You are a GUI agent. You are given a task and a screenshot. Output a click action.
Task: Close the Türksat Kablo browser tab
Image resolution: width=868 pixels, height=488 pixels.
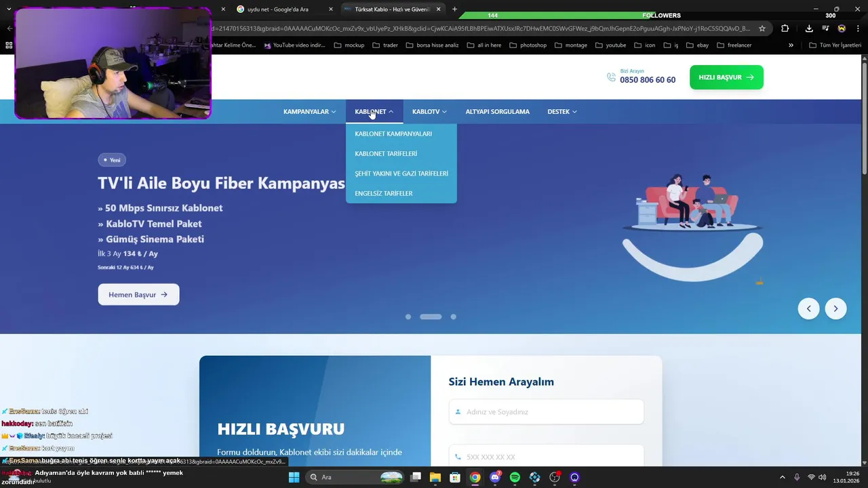(439, 9)
